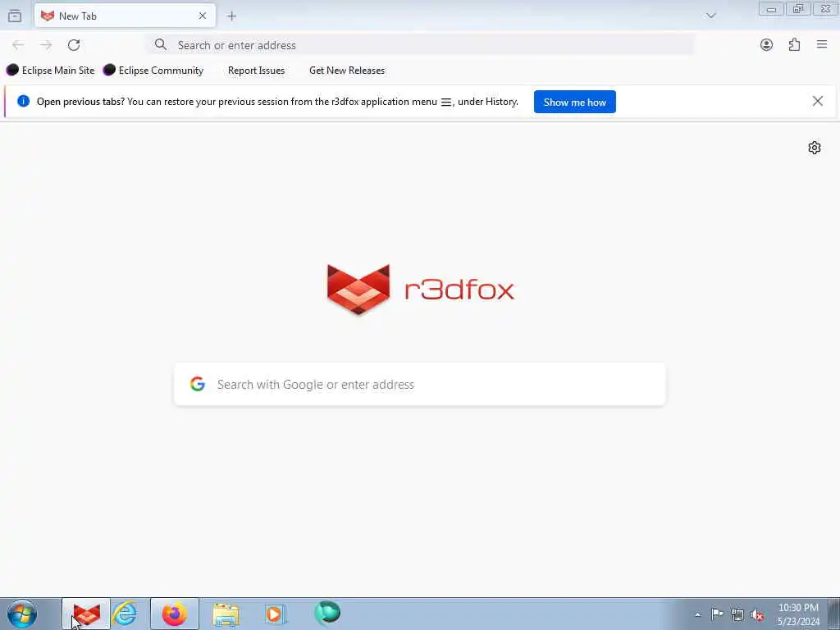The width and height of the screenshot is (840, 630).
Task: Open the r3dfox application hamburger menu
Action: click(x=822, y=45)
